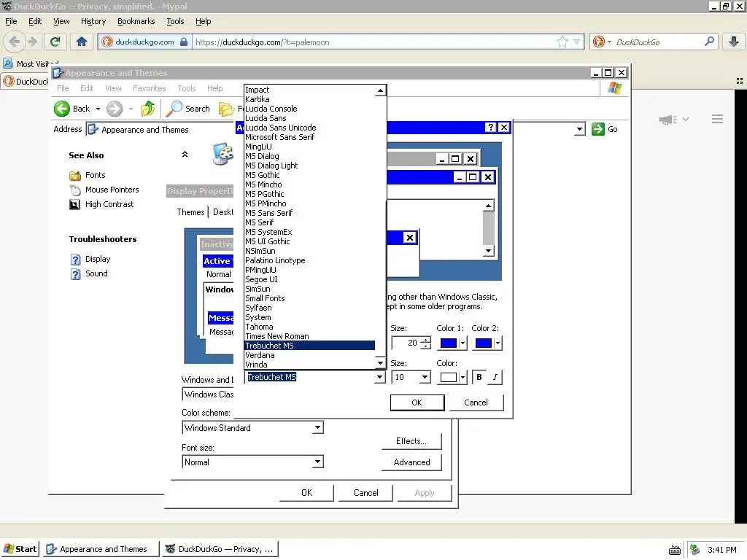Expand the Color scheme dropdown
The image size is (747, 560).
pyautogui.click(x=317, y=428)
